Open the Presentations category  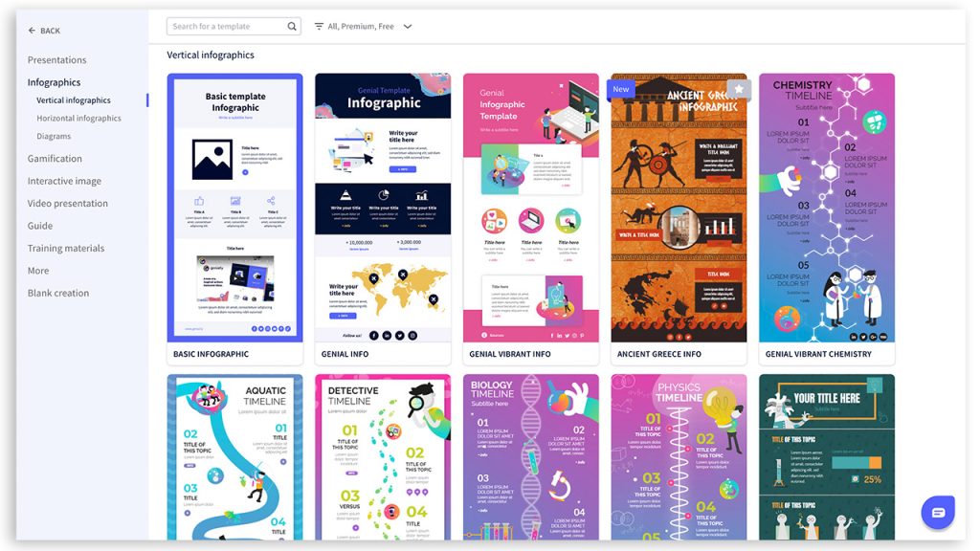[56, 60]
